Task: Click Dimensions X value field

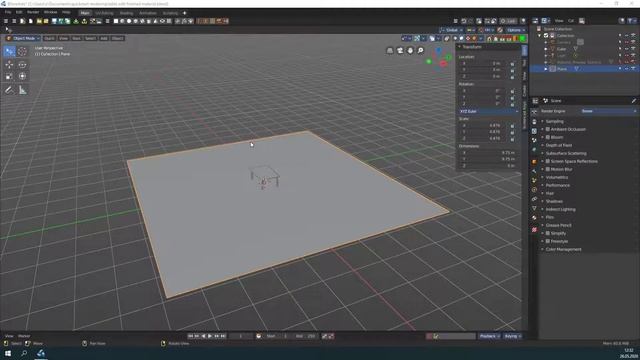Action: 487,153
